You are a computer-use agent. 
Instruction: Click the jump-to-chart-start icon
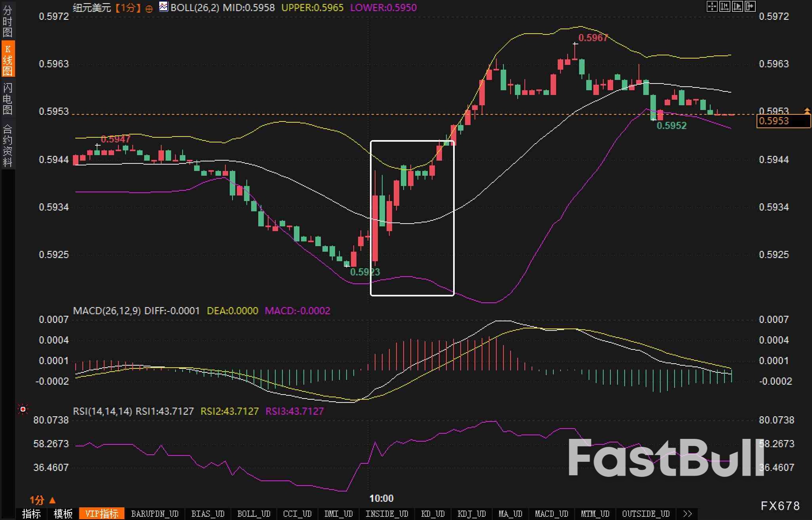click(724, 6)
